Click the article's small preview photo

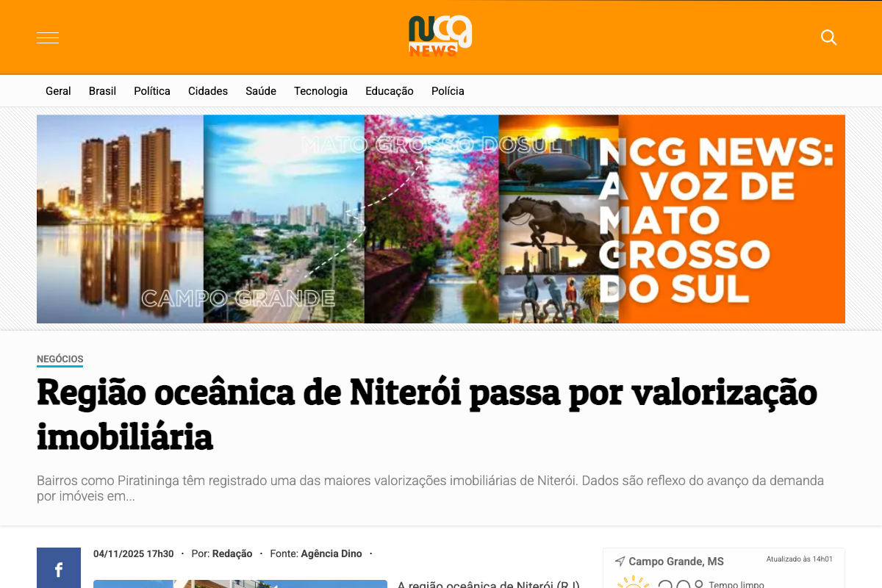pos(240,584)
